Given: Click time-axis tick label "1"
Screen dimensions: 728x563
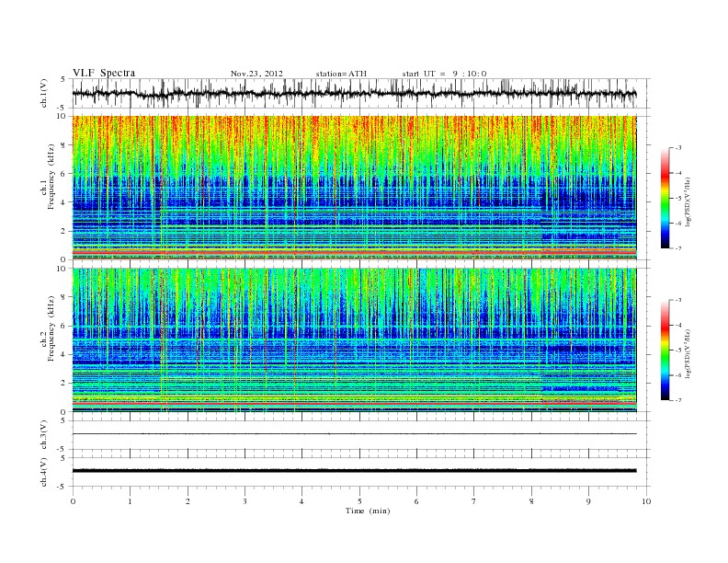Looking at the screenshot, I should click(130, 501).
